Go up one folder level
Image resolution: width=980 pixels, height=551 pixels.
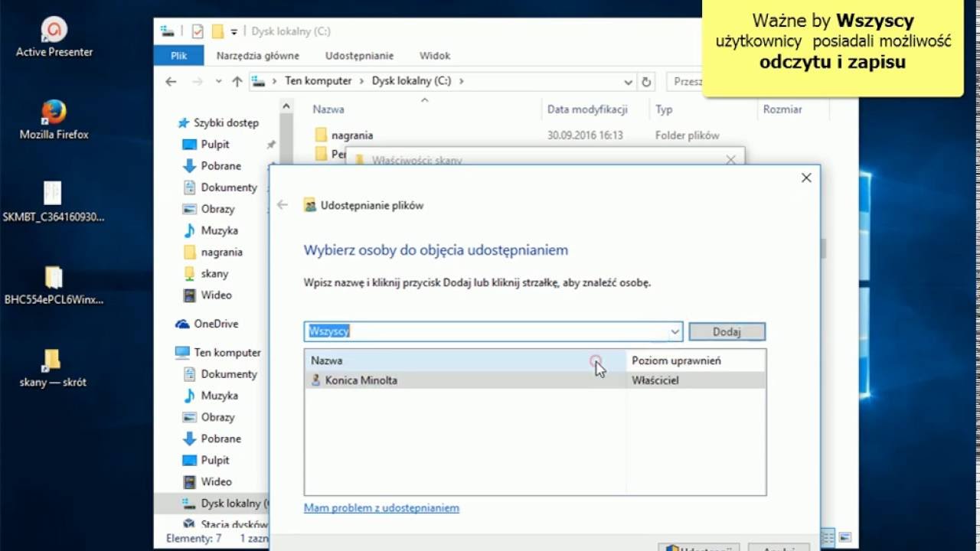tap(237, 81)
